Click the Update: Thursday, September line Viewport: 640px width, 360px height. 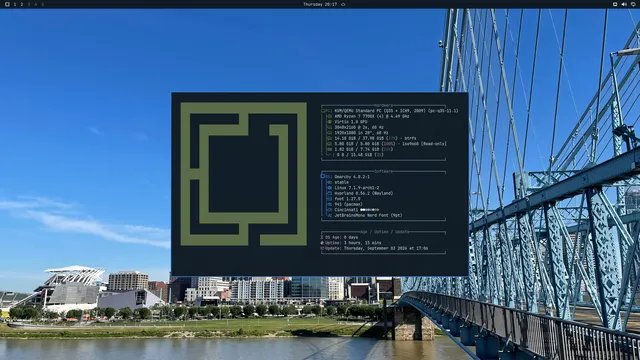(x=374, y=248)
